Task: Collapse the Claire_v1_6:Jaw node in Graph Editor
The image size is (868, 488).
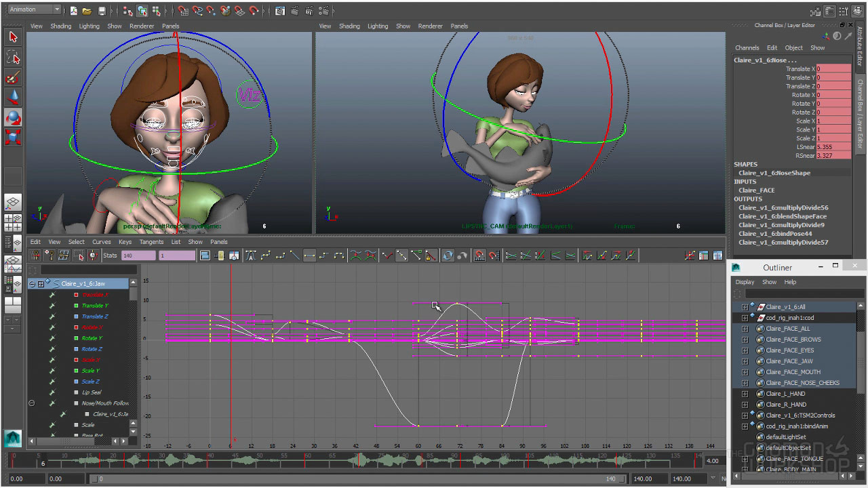Action: 32,284
